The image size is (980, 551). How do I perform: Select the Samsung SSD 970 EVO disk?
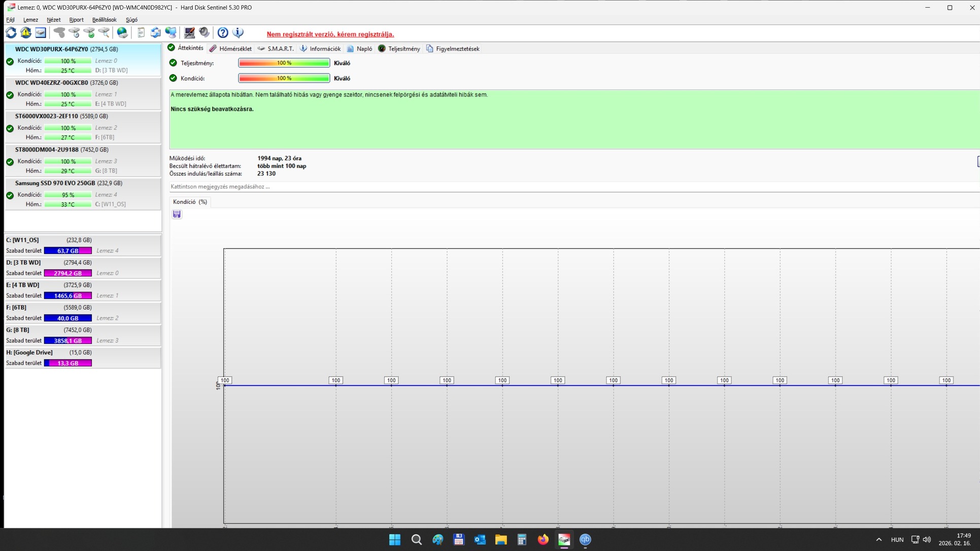coord(55,183)
